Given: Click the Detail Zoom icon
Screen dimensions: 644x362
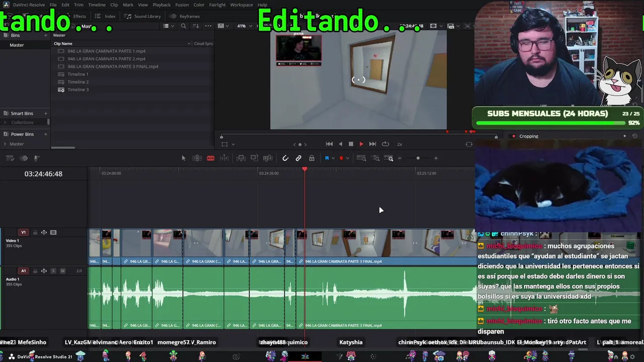Looking at the screenshot, I should [376, 158].
